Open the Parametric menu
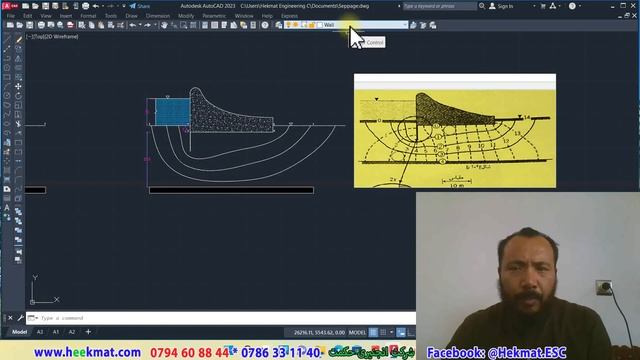Image resolution: width=640 pixels, height=360 pixels. click(x=214, y=16)
